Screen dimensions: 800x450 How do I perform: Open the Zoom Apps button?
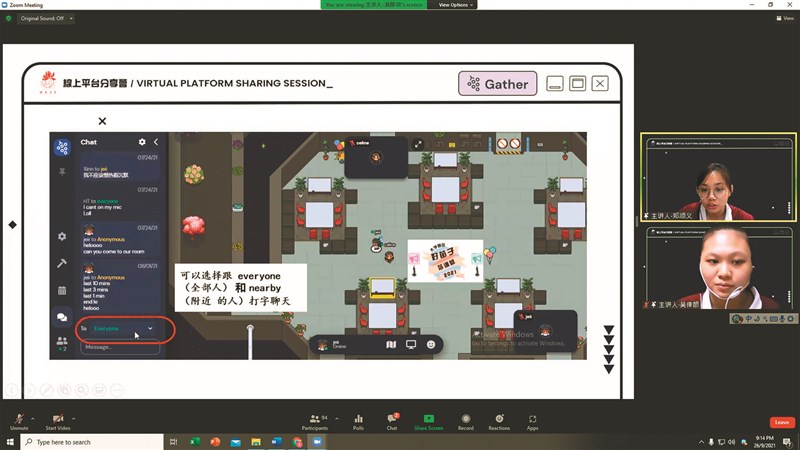[x=532, y=421]
